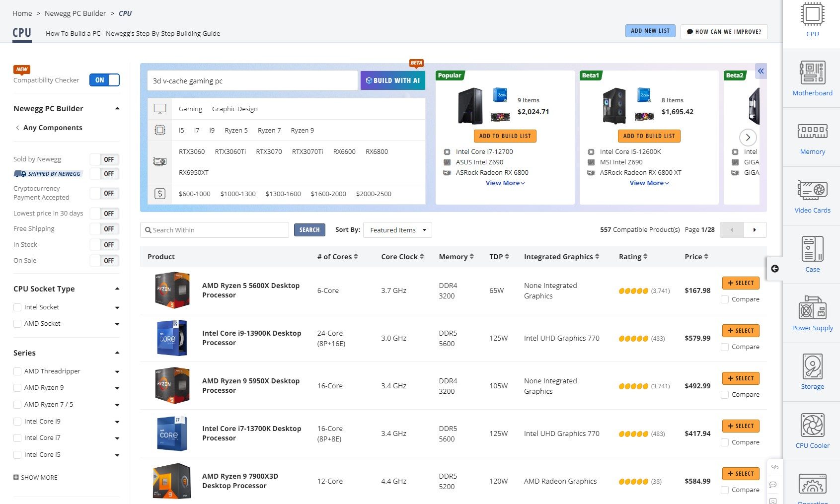The height and width of the screenshot is (504, 840).
Task: Turn off the Compatibility Checker switch
Action: [x=104, y=80]
